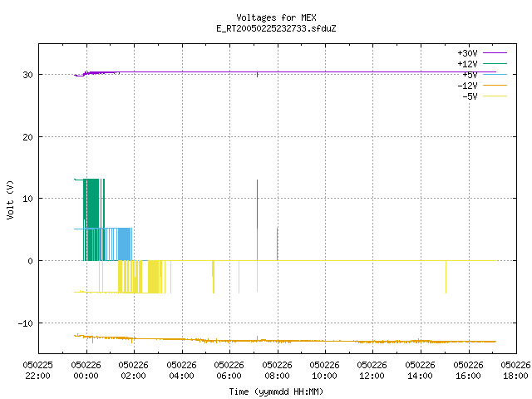Click the 'Volt (V)' y-axis label
Screen dimensions: 532x399
click(10, 199)
